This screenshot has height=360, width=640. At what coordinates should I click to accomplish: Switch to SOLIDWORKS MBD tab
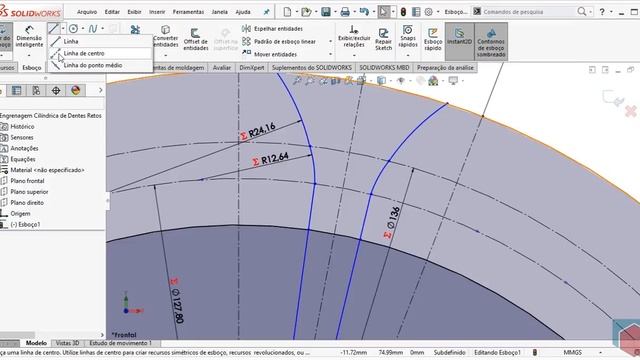coord(384,68)
